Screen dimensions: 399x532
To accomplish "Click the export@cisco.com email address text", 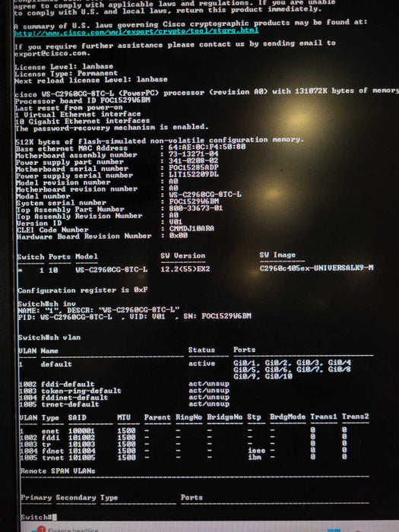I will click(x=52, y=54).
